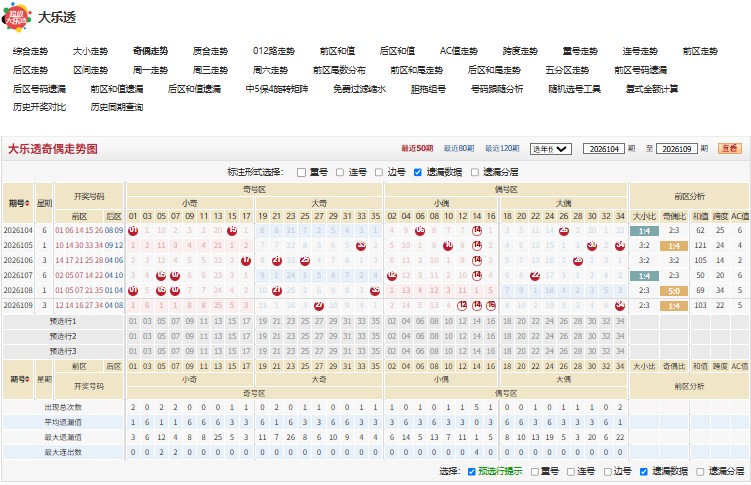
Task: Click red ball 35 in row 2026108
Action: pyautogui.click(x=376, y=291)
